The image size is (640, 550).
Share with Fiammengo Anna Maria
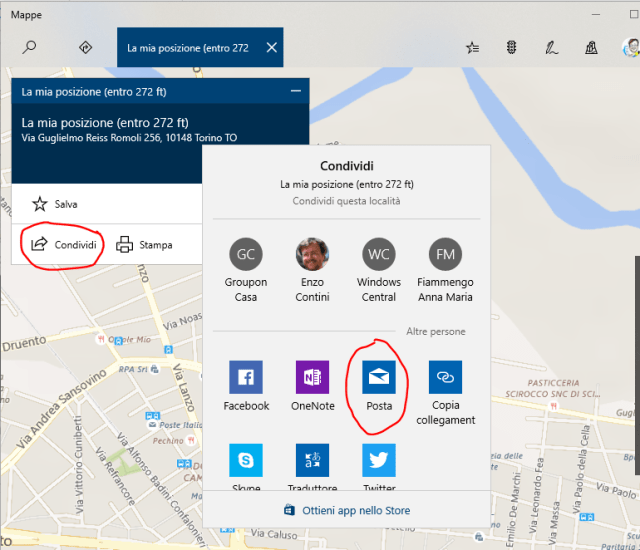click(x=445, y=270)
